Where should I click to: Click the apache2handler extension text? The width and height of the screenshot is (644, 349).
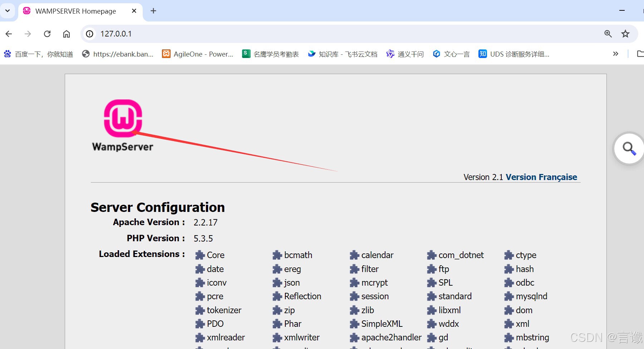pos(392,338)
